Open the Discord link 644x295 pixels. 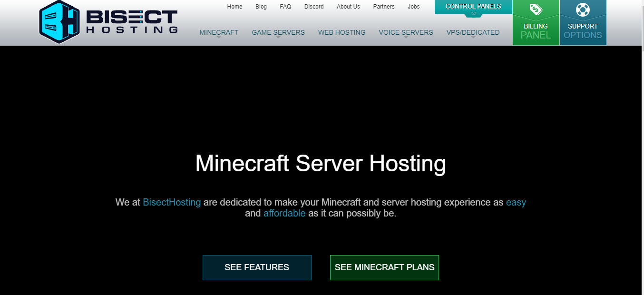(314, 7)
